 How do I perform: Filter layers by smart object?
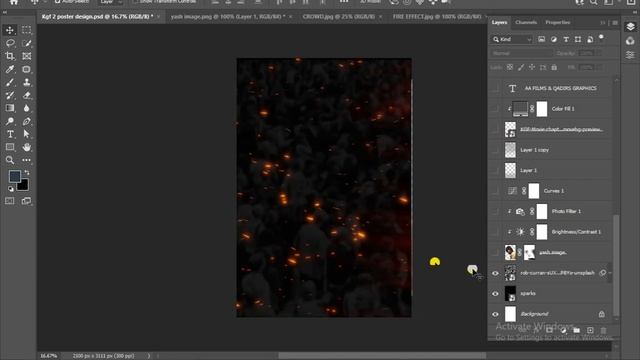coord(590,39)
